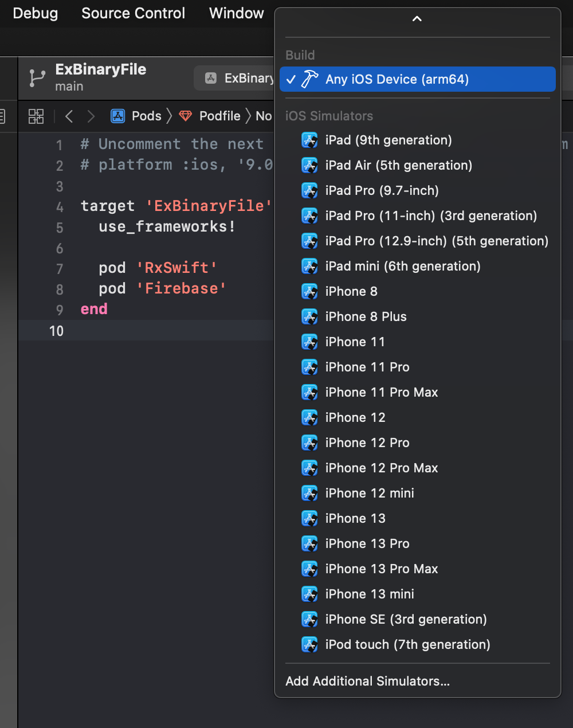Click the source control branch icon

click(37, 78)
